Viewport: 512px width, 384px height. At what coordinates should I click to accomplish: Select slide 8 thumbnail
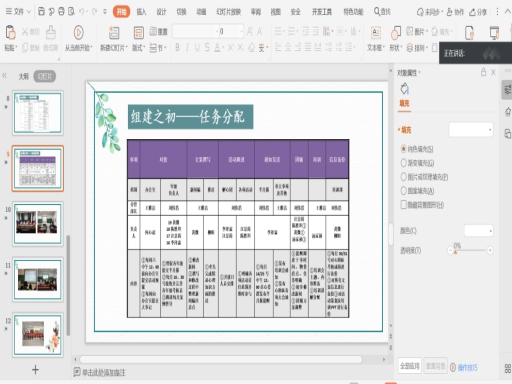click(38, 113)
